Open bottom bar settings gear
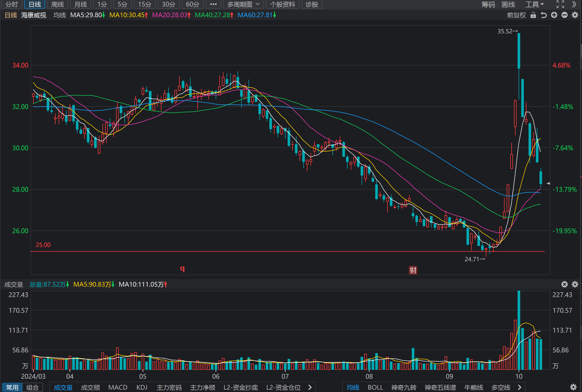Screen dimensions: 582x392 [x=573, y=387]
